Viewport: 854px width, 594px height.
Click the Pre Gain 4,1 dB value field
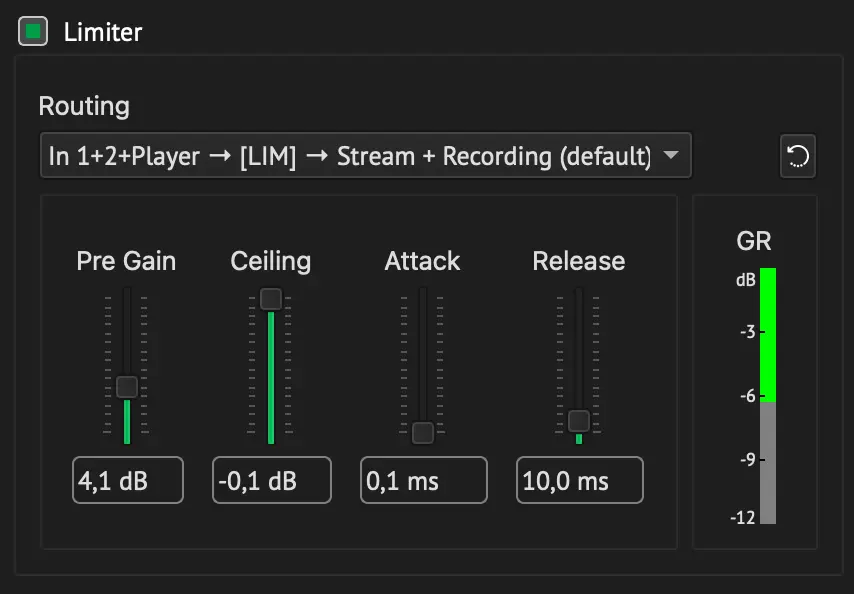tap(128, 480)
